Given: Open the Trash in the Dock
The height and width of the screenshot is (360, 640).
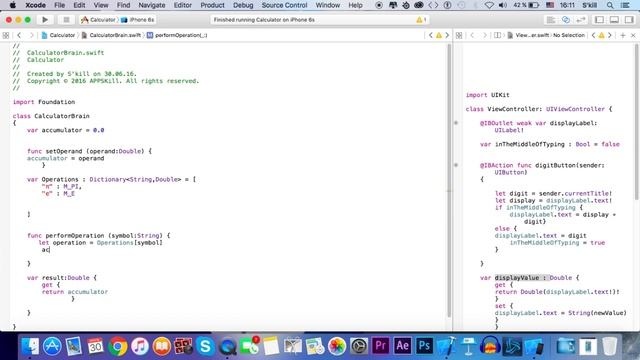Looking at the screenshot, I should click(609, 346).
